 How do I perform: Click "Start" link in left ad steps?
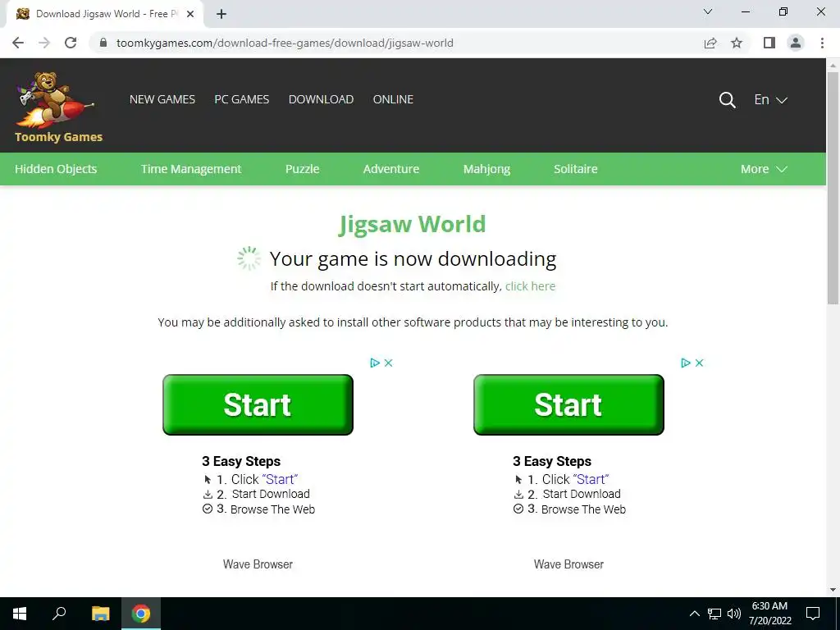280,479
